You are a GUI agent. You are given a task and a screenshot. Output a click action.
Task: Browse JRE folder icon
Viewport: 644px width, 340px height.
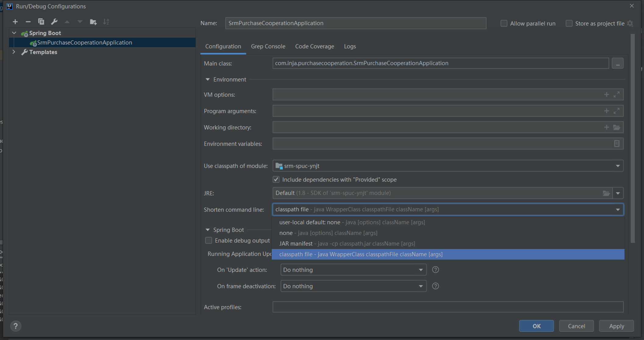point(606,193)
